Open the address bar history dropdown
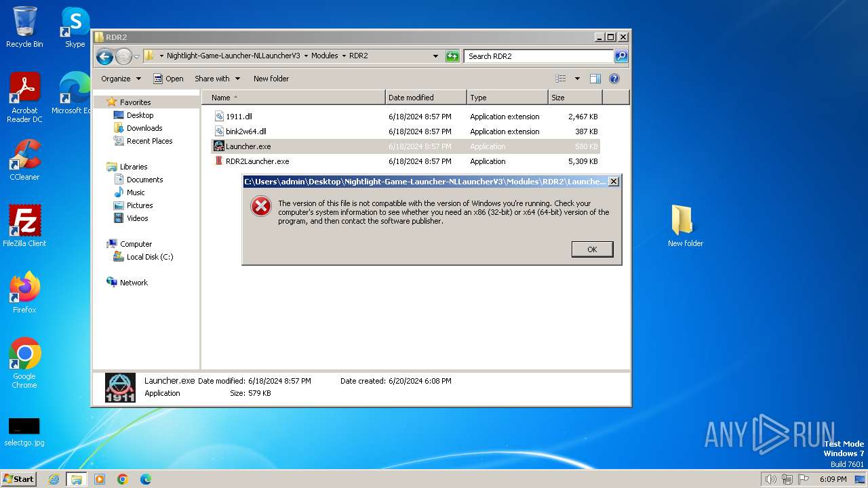 (x=435, y=56)
